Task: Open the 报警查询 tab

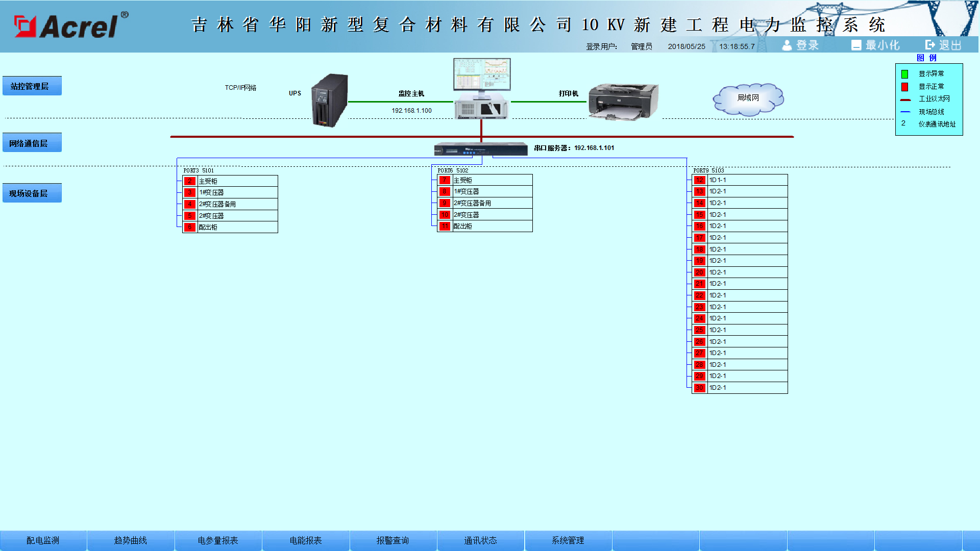Action: 393,540
